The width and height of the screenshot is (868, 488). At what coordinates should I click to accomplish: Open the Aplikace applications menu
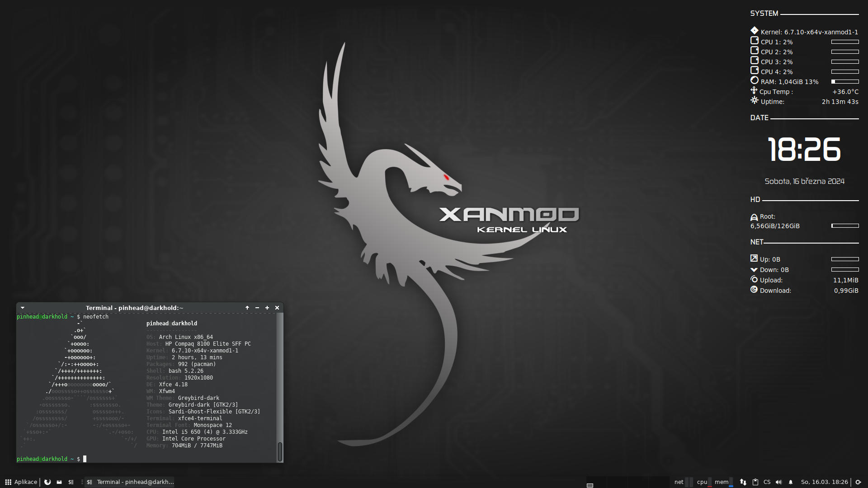21,482
